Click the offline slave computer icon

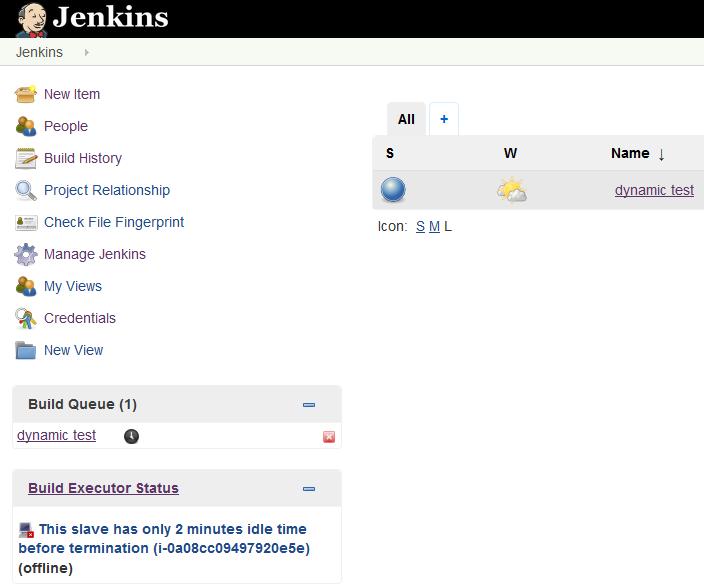pos(26,530)
